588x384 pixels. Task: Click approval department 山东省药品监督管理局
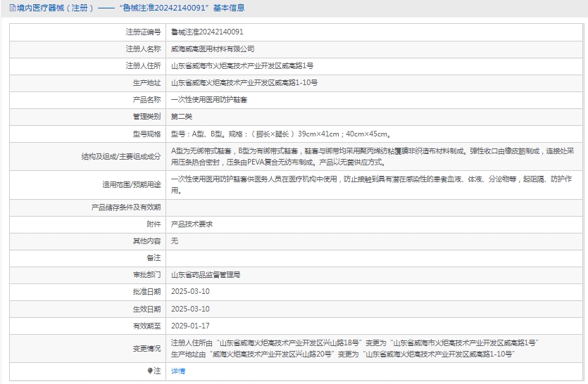206,275
